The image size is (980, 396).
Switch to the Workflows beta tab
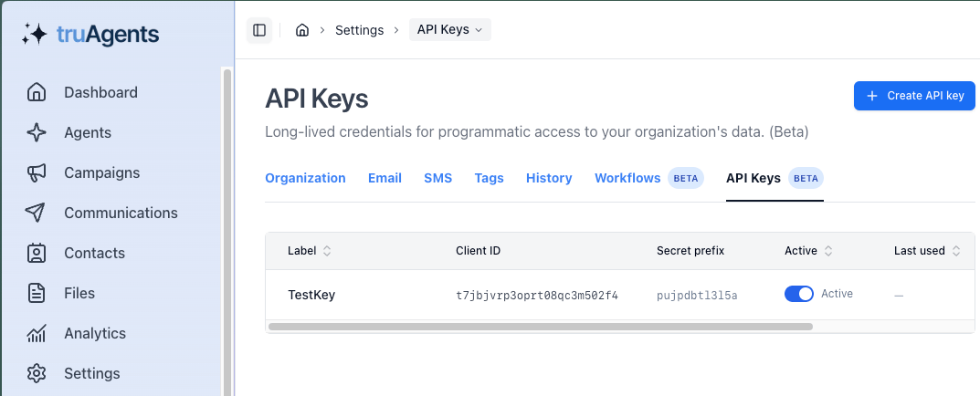point(648,178)
